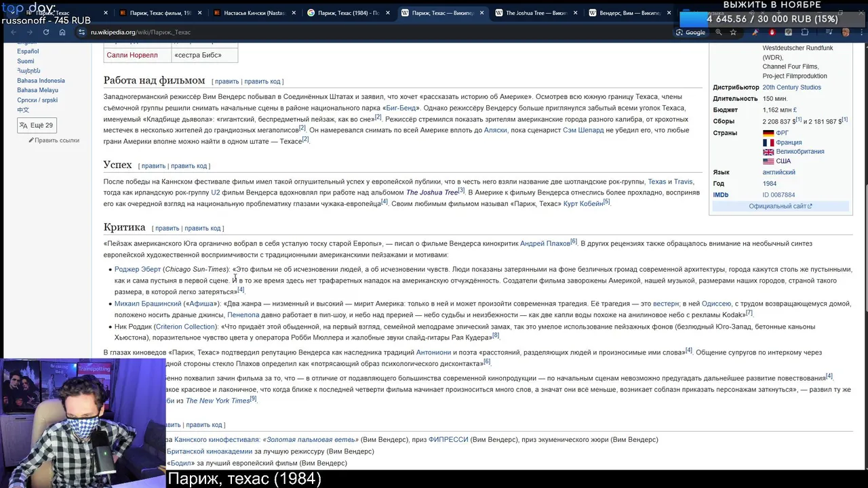Viewport: 868px width, 488px height.
Task: Close the Вендерс, Вим tab
Action: click(669, 13)
